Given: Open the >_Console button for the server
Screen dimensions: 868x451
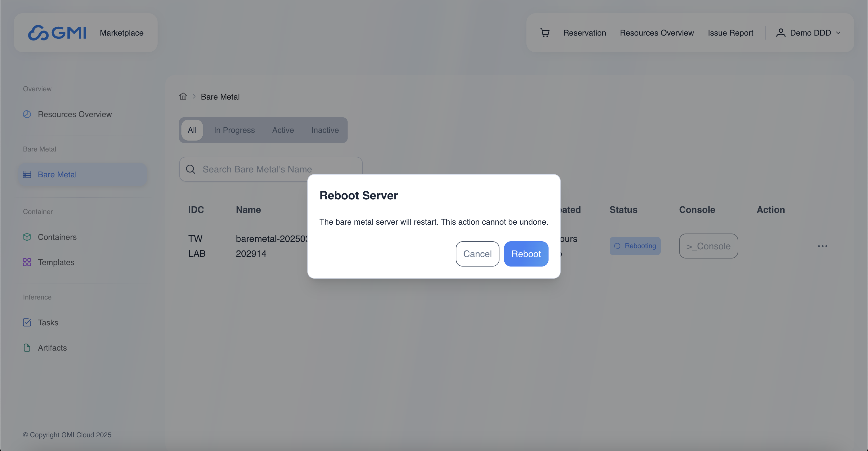Looking at the screenshot, I should coord(708,246).
